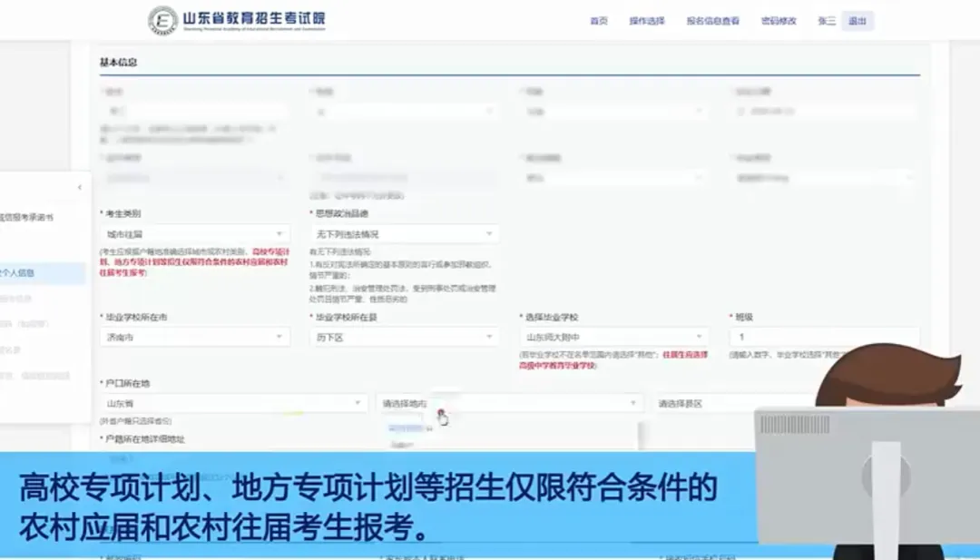This screenshot has height=560, width=980.
Task: Open the 户口所在地 province dropdown showing 山东省
Action: click(234, 403)
